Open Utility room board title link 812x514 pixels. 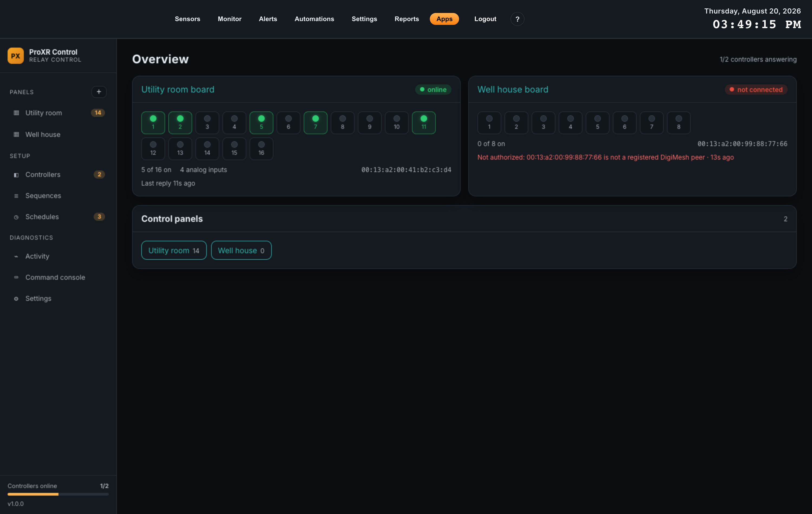[178, 89]
